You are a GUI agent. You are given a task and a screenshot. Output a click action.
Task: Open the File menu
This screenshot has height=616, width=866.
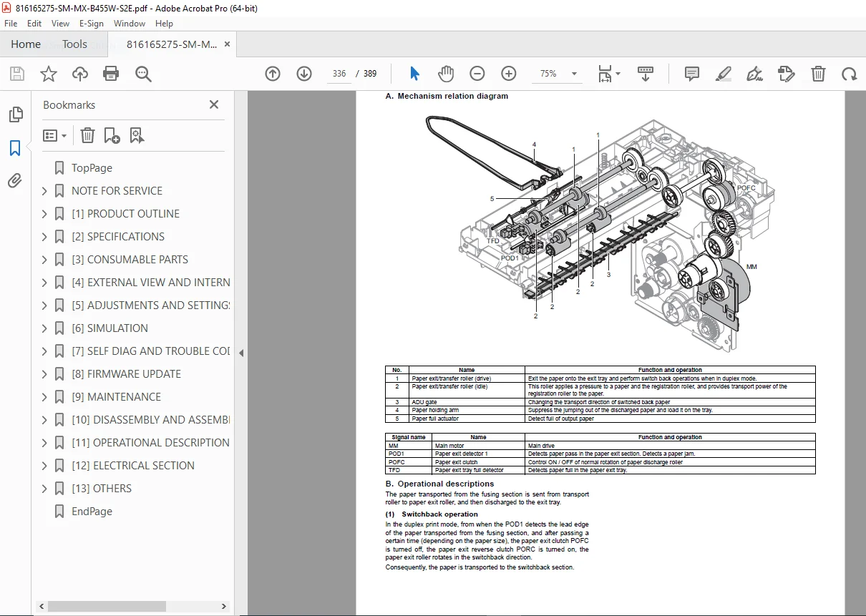11,24
